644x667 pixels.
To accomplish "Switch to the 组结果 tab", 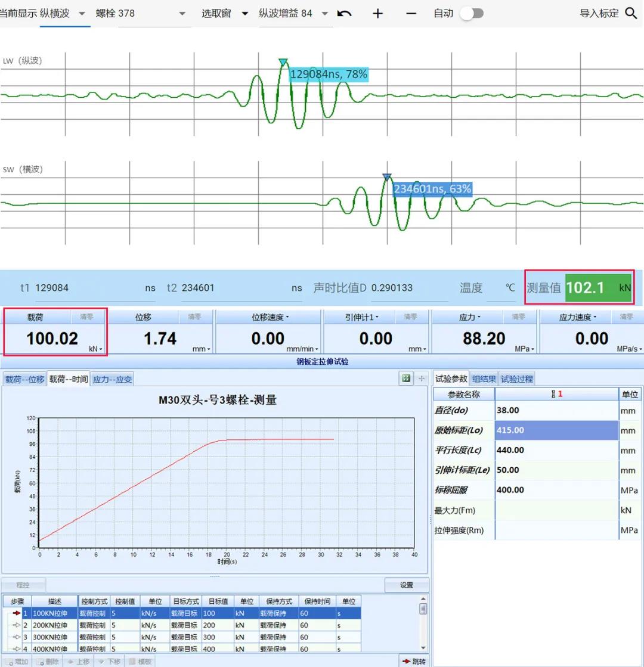I will [484, 379].
